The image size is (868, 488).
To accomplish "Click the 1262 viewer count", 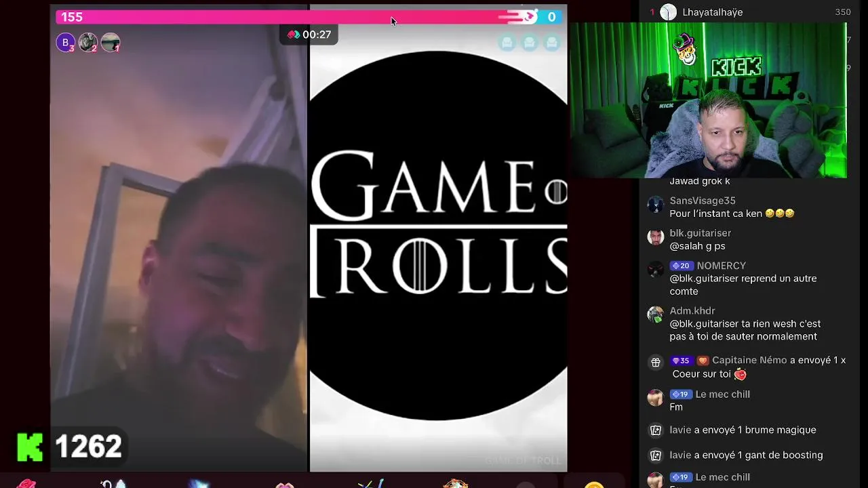I will coord(88,447).
